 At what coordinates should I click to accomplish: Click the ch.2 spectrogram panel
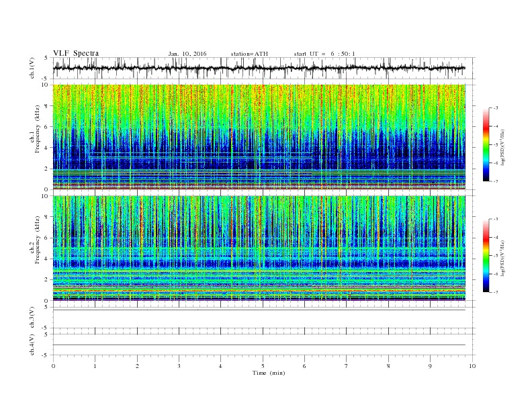tap(259, 248)
